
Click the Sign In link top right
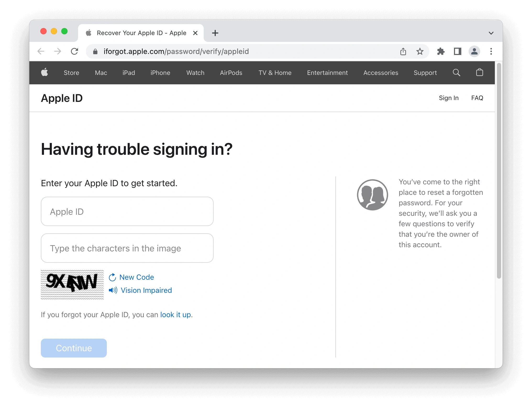coord(448,97)
